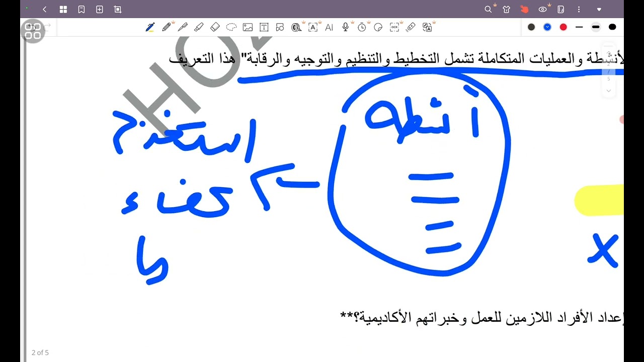
Task: Open the split view panel icon
Action: pos(560,9)
